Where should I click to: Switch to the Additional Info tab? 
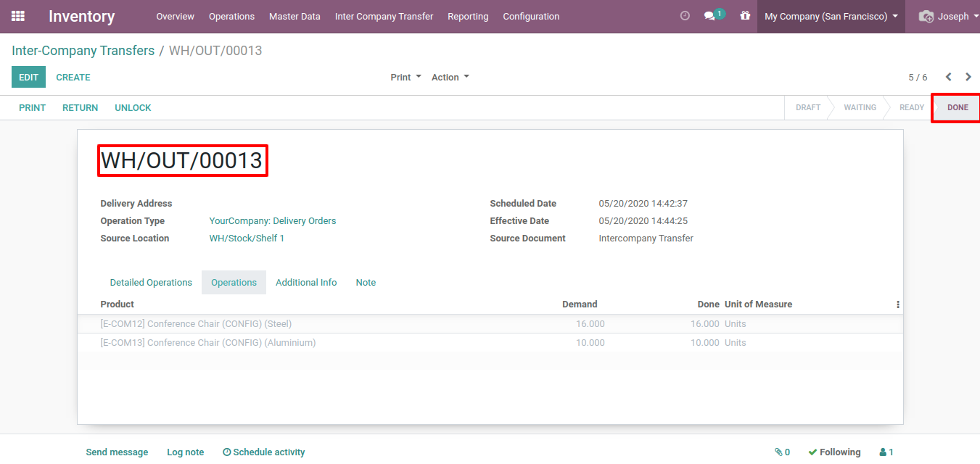pyautogui.click(x=306, y=282)
